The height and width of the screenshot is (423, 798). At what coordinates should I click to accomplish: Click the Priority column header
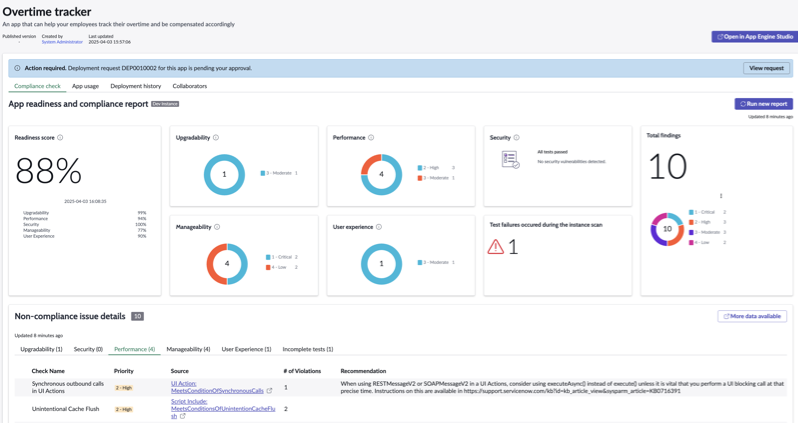(124, 371)
